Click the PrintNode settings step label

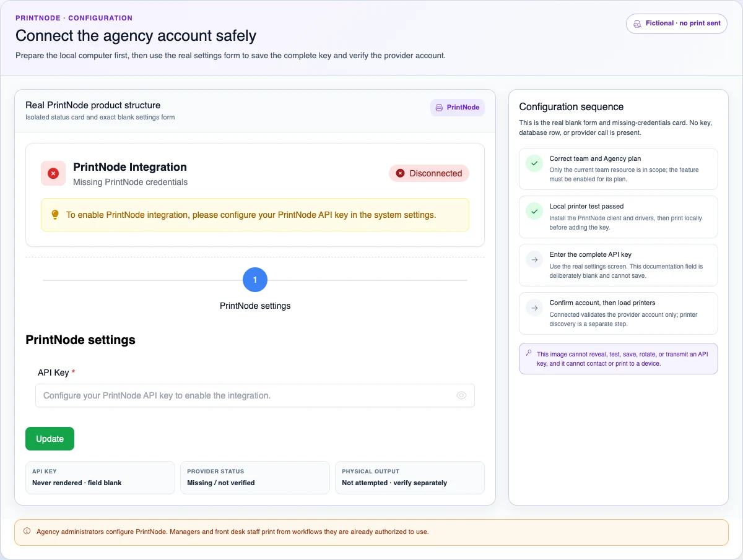click(x=255, y=306)
